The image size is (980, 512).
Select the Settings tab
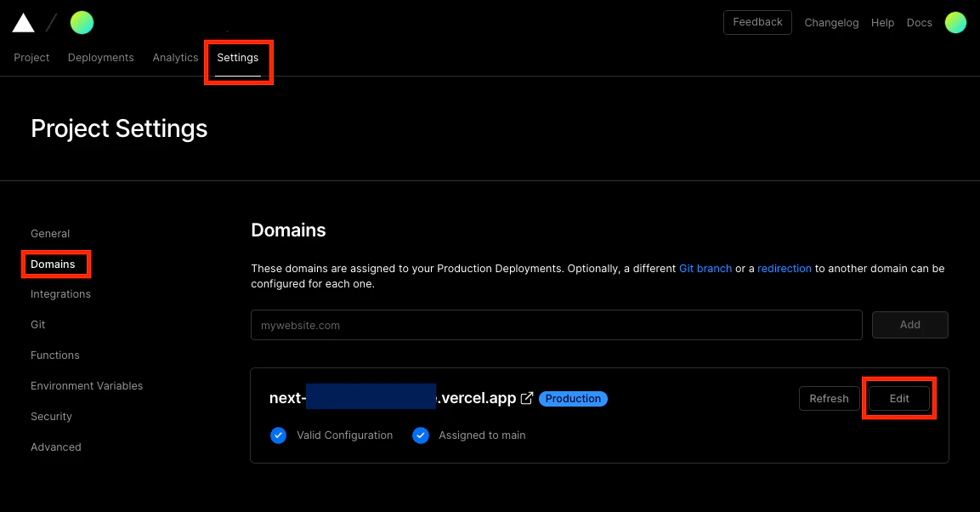pyautogui.click(x=237, y=58)
